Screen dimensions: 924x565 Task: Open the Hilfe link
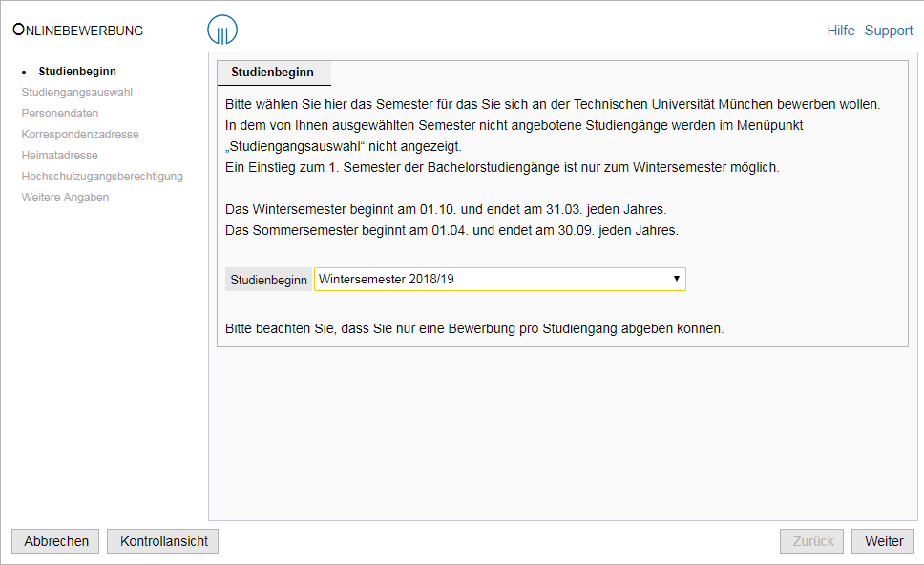tap(840, 31)
